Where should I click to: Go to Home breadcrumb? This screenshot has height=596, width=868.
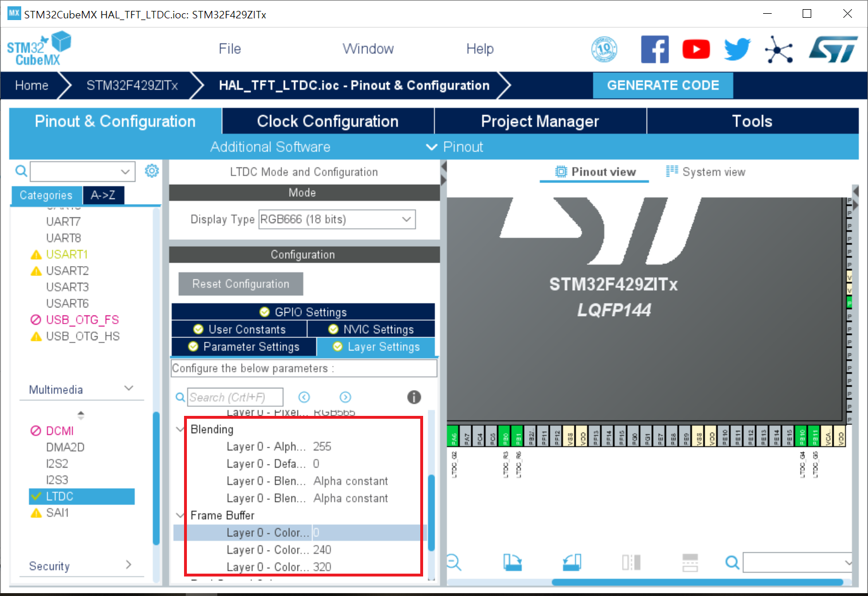[x=32, y=85]
